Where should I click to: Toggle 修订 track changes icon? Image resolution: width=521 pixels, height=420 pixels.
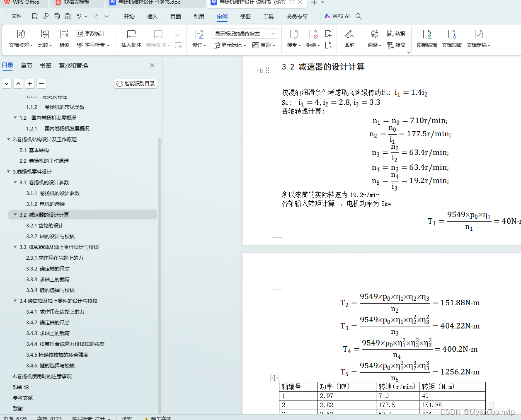pos(199,39)
